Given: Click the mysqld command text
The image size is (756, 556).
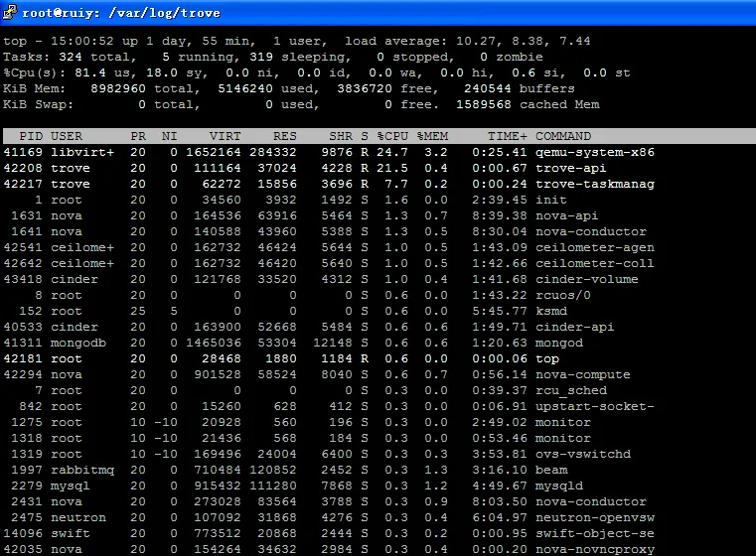Looking at the screenshot, I should point(559,486).
